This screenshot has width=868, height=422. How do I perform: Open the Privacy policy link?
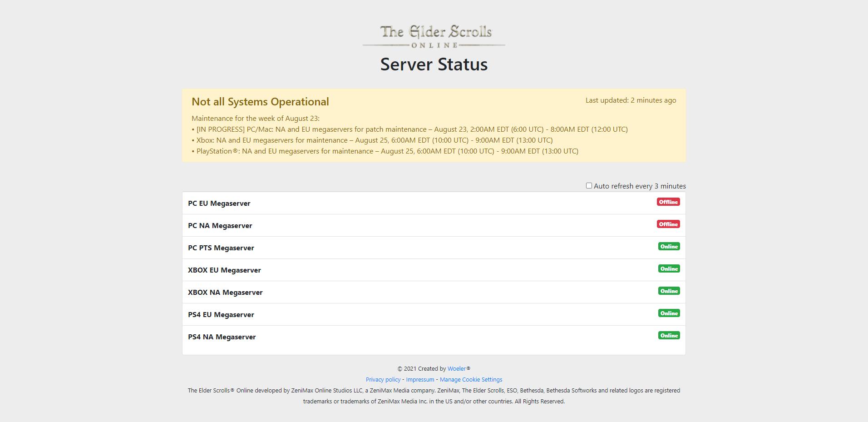[x=383, y=379]
